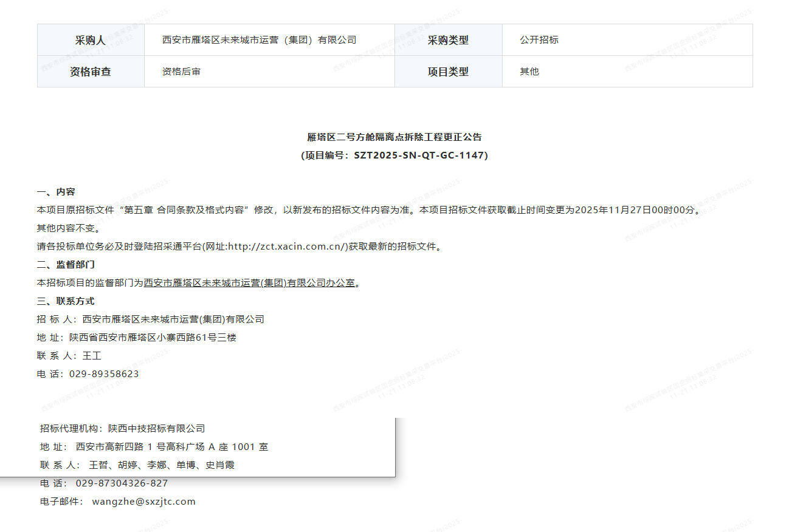Click the agency contacts line starting with 王哲
Image resolution: width=789 pixels, height=532 pixels.
(x=162, y=465)
